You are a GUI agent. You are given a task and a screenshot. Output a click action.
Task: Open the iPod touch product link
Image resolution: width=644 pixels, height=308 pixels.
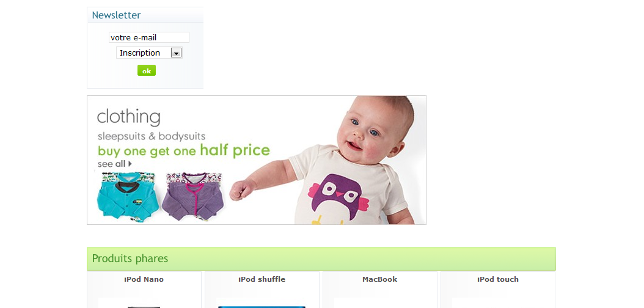pos(498,279)
